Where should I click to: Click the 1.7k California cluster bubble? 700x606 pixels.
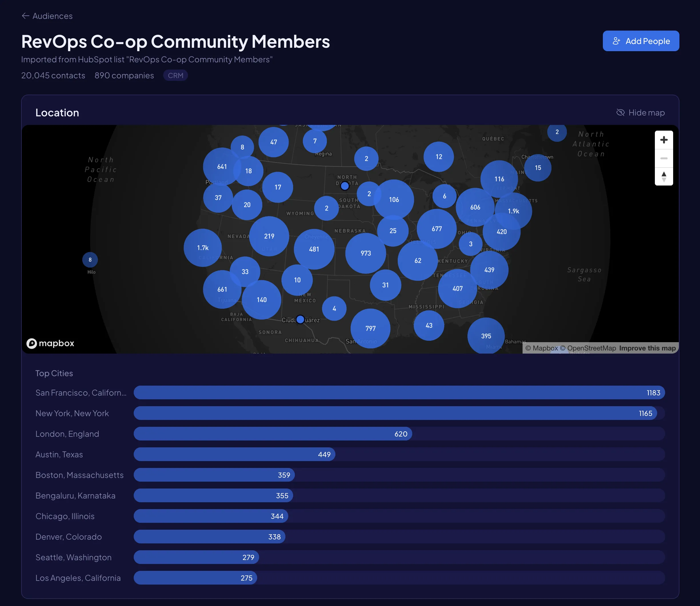[x=202, y=248]
